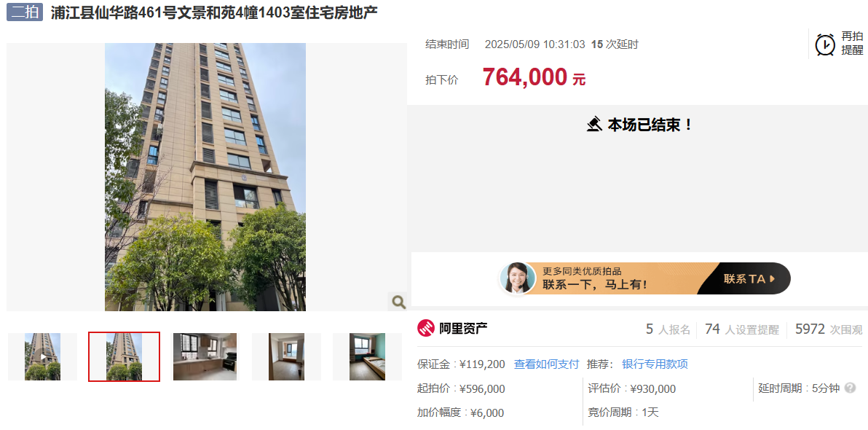Click the alarm clock reminder icon
The height and width of the screenshot is (430, 868).
click(825, 44)
